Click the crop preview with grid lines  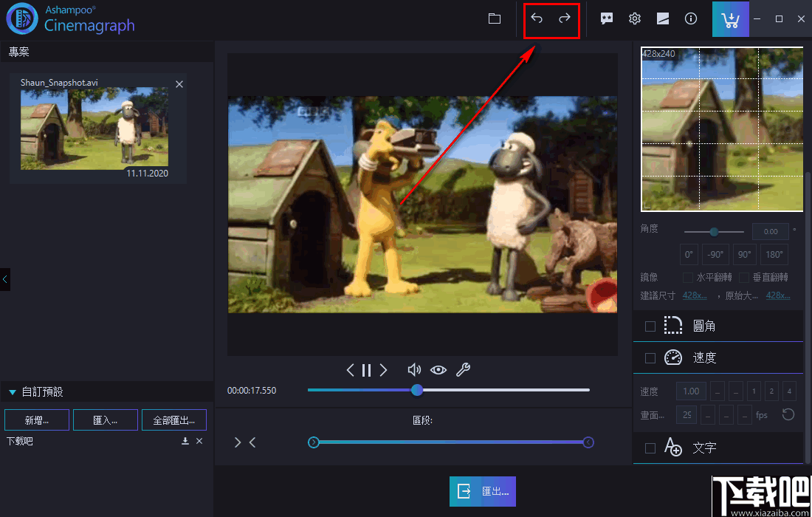point(722,129)
